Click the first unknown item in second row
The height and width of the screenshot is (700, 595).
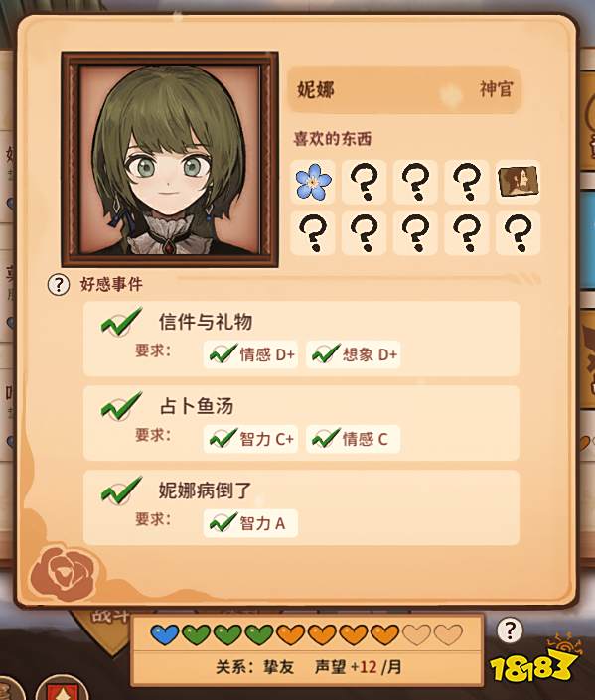pos(313,233)
